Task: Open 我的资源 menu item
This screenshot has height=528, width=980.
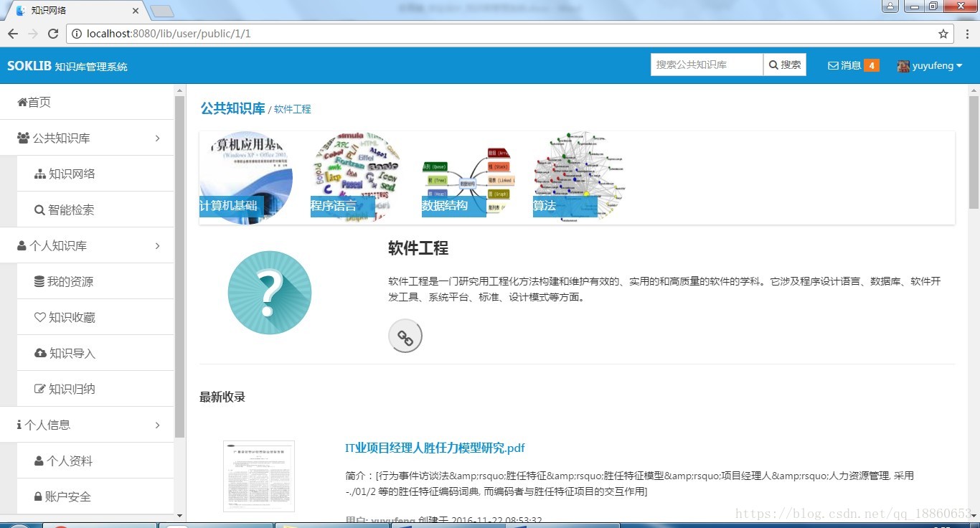Action: (95, 281)
